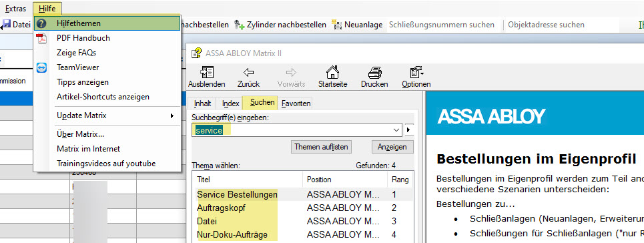Click the ASSA ABLOY Matrix II window icon
The height and width of the screenshot is (243, 644).
click(x=196, y=53)
